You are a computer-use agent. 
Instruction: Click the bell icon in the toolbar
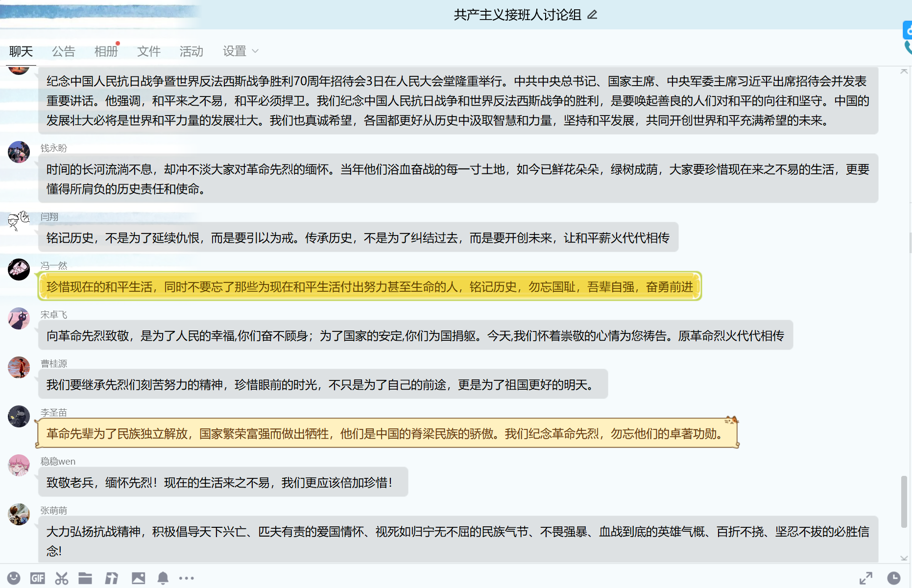pos(163,578)
